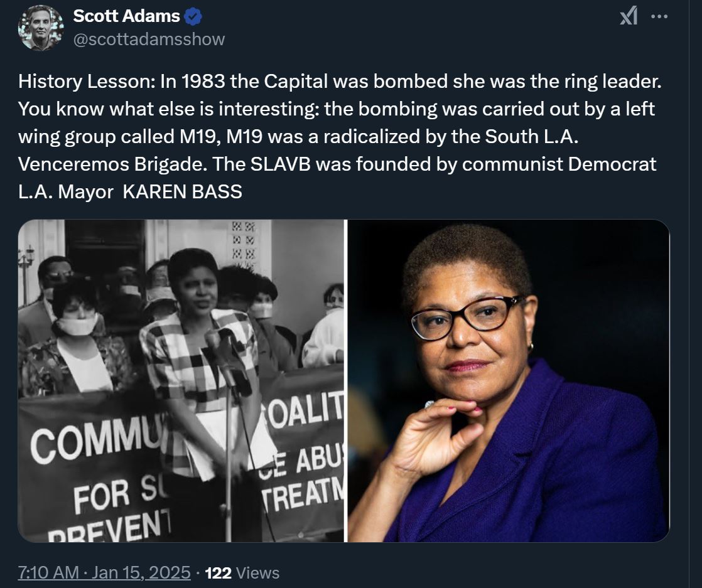The height and width of the screenshot is (588, 702).
Task: Open the @scottadamsshow handle link
Action: point(149,39)
